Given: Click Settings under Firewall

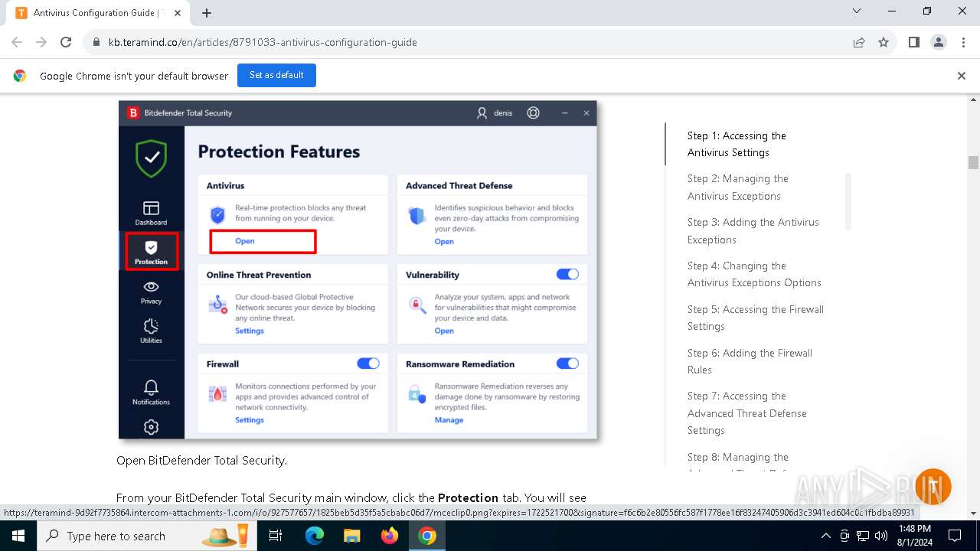Looking at the screenshot, I should (250, 420).
